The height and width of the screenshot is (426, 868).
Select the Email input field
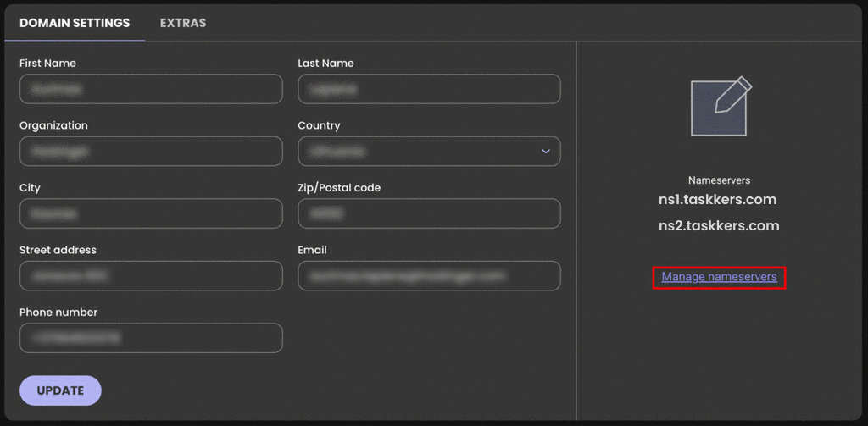(x=429, y=276)
